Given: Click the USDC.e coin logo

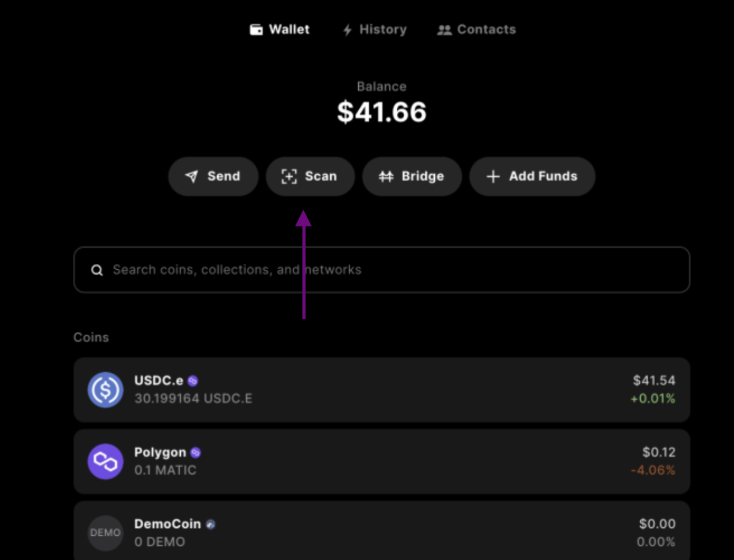Looking at the screenshot, I should tap(105, 390).
